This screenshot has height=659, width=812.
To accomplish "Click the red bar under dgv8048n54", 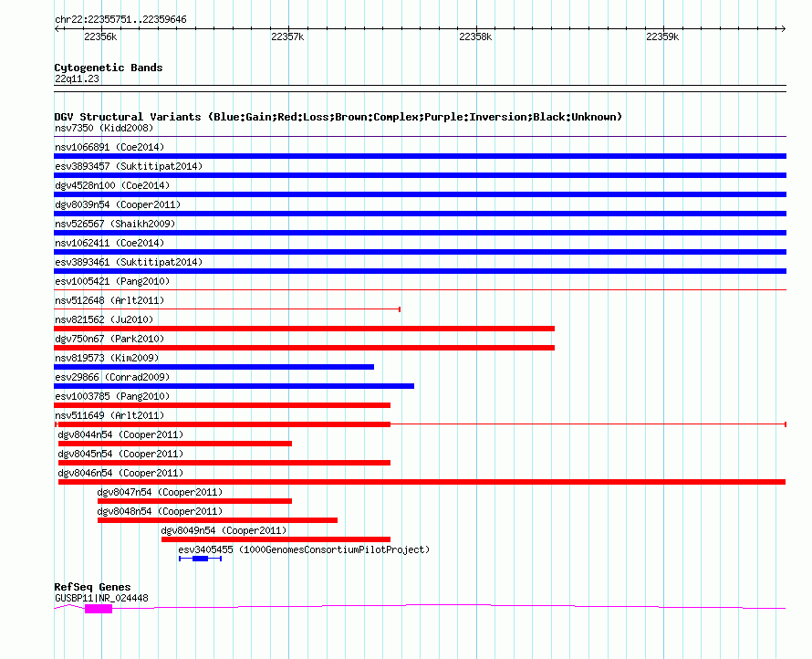I will coord(217,520).
